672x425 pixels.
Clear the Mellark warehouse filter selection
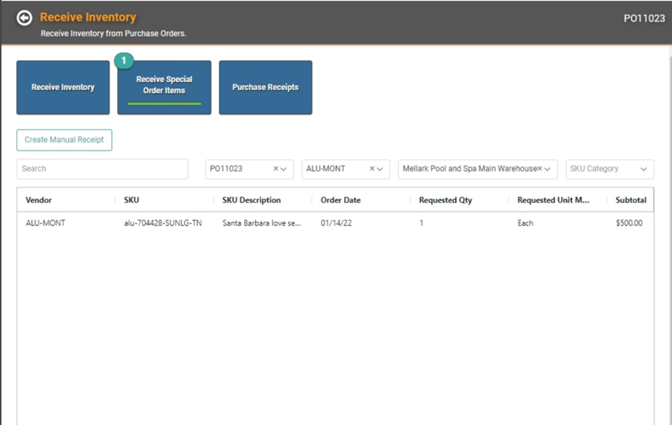coord(539,169)
